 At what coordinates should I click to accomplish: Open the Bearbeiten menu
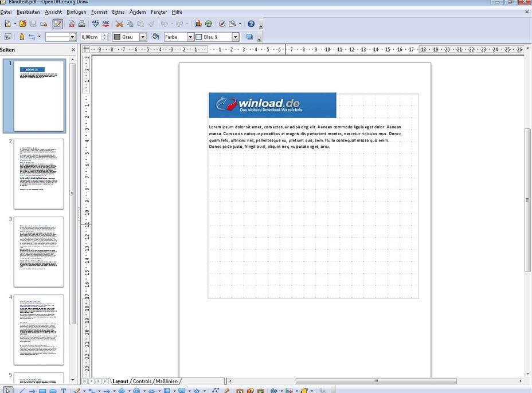(x=28, y=12)
